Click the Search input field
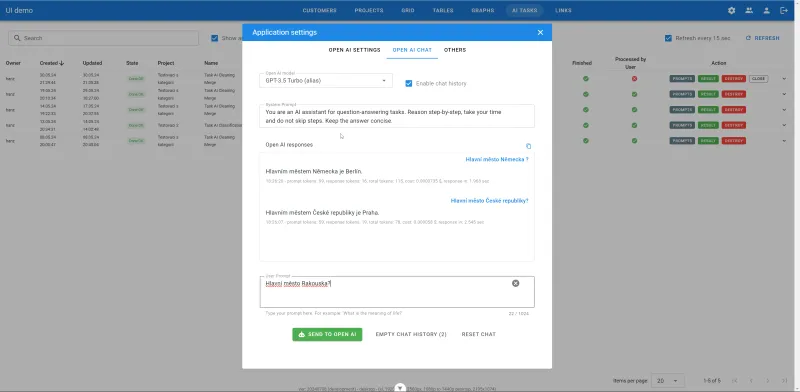The height and width of the screenshot is (392, 800). pyautogui.click(x=104, y=38)
